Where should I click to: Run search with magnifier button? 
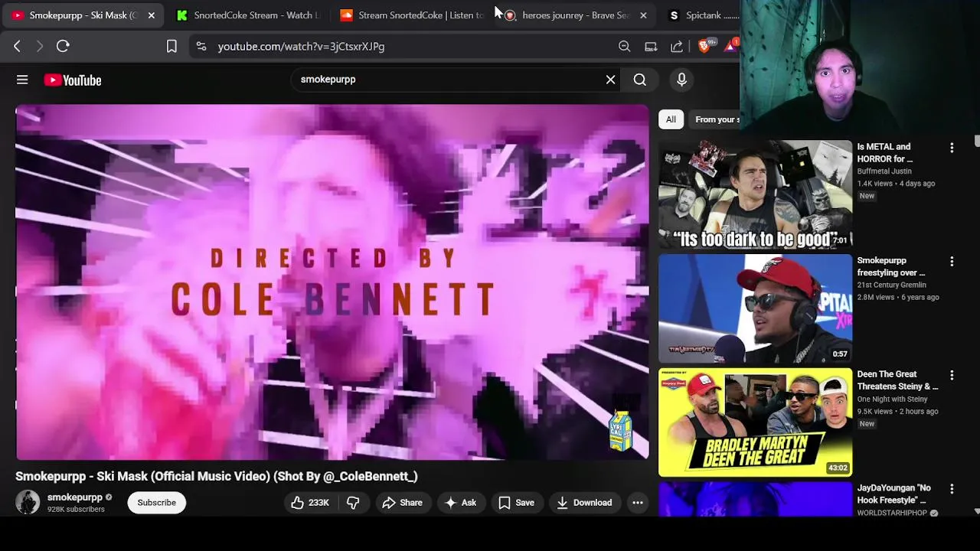[x=639, y=80]
